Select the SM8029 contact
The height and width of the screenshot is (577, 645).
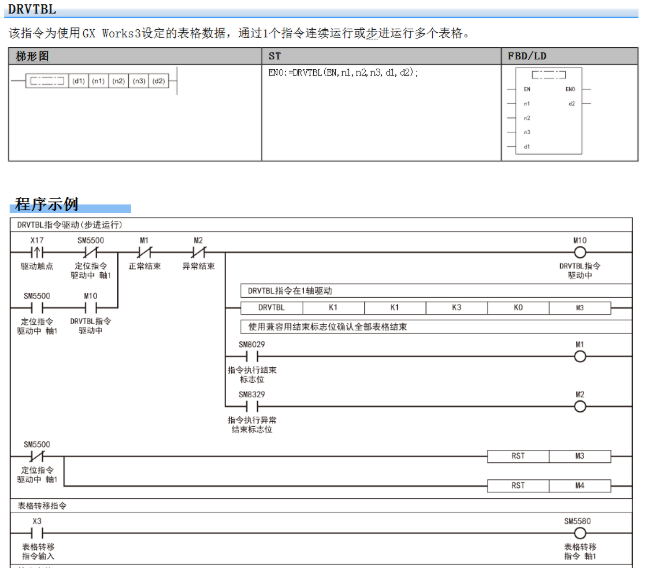252,356
